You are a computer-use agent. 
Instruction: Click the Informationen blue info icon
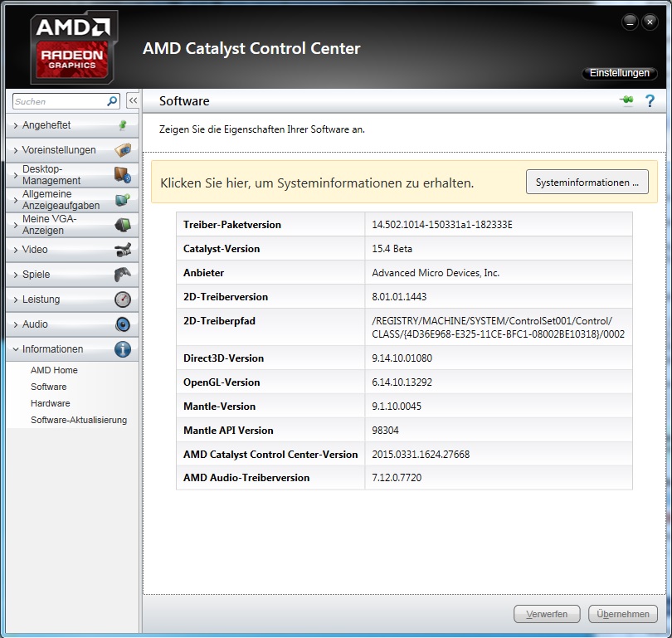(x=123, y=349)
